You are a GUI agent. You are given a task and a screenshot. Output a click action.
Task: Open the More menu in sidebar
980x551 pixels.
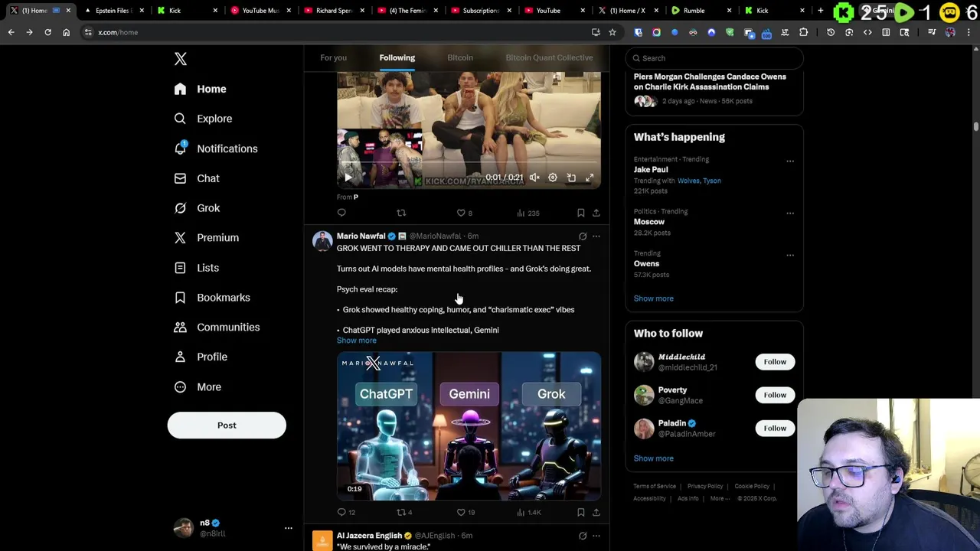click(198, 386)
